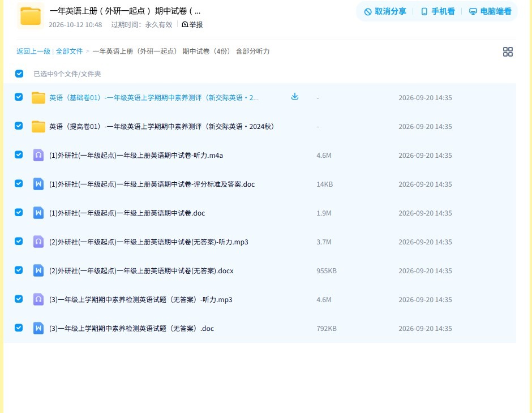Click the 3.7M size value

pyautogui.click(x=324, y=242)
